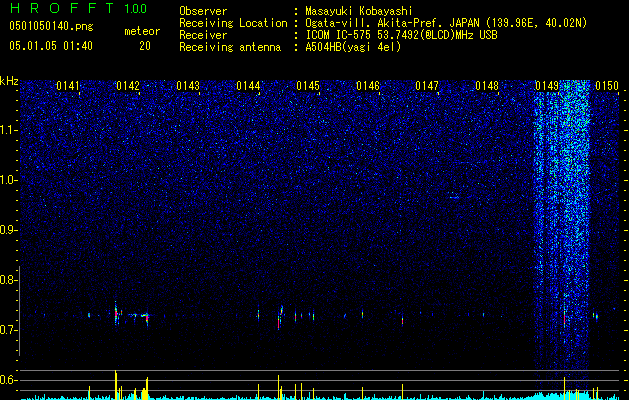Image resolution: width=629 pixels, height=400 pixels.
Task: Click the strong meteor echo just before 0142
Action: [x=116, y=314]
